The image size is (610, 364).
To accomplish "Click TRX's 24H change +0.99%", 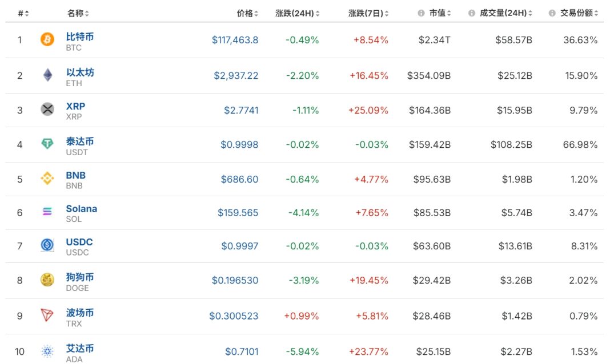I will coord(302,316).
